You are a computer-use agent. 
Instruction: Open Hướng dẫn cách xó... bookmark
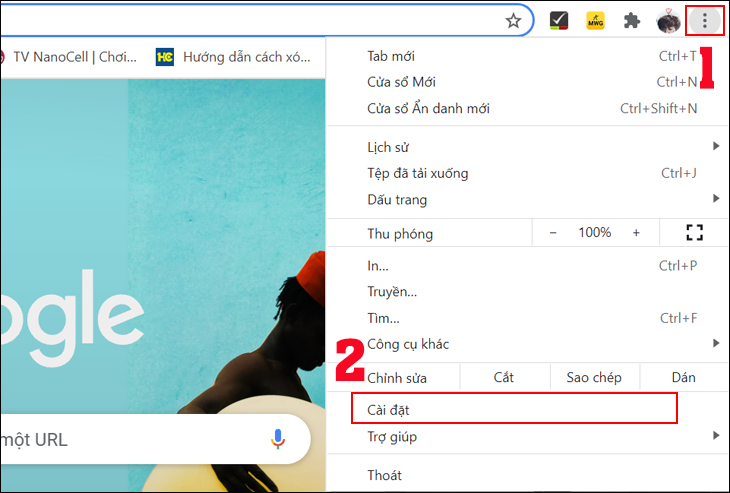click(233, 57)
